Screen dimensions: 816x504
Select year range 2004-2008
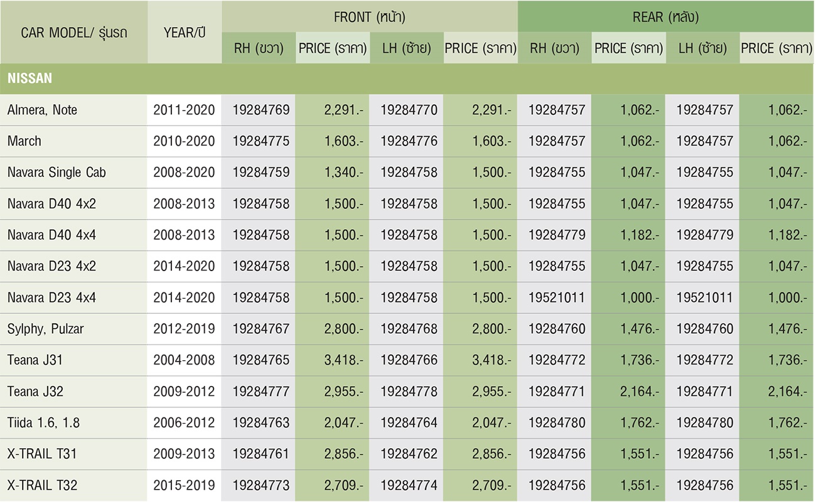pos(184,360)
